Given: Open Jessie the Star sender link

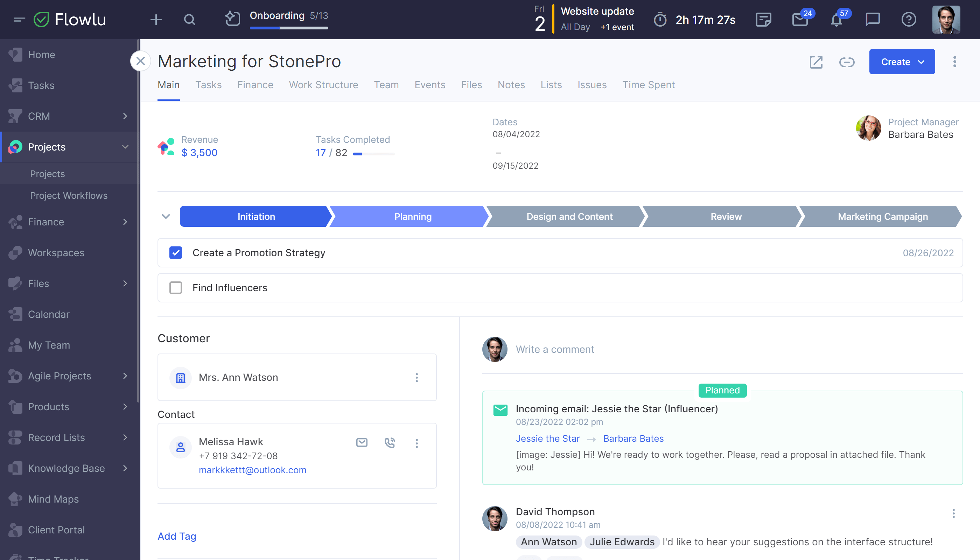Looking at the screenshot, I should point(547,439).
